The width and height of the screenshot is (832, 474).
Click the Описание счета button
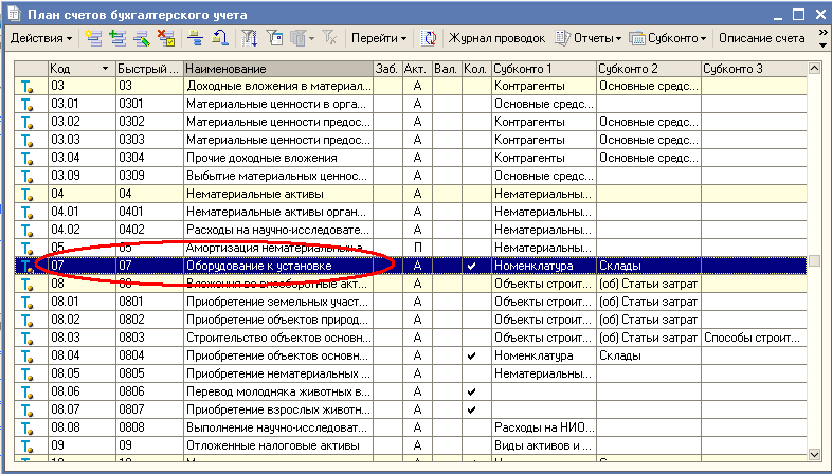click(761, 38)
